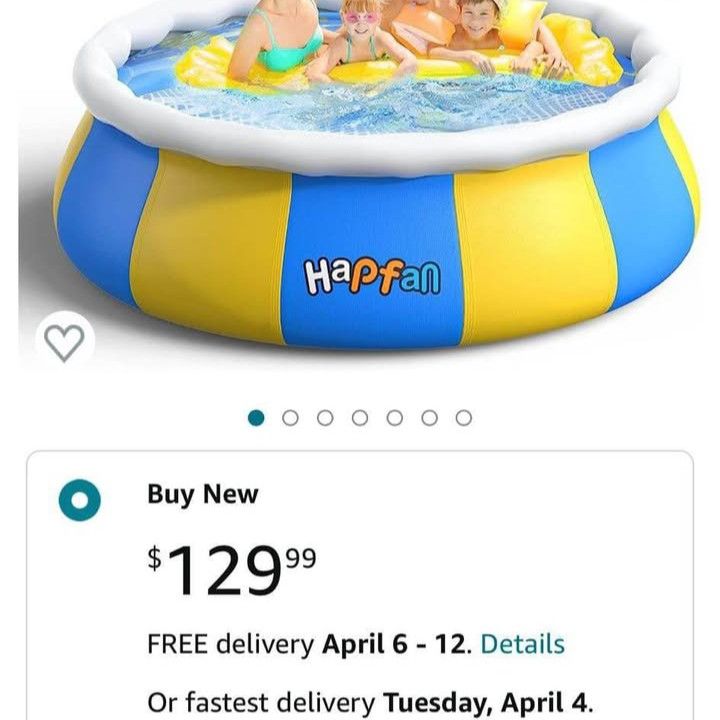Tap the white inflatable pool rim
This screenshot has height=720, width=720.
(367, 147)
